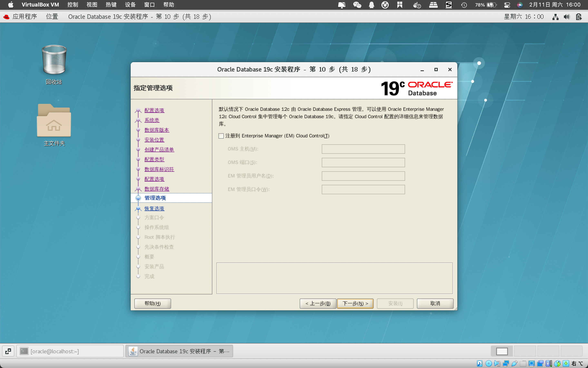588x368 pixels.
Task: Select first workspace in workspace switcher
Action: click(502, 351)
